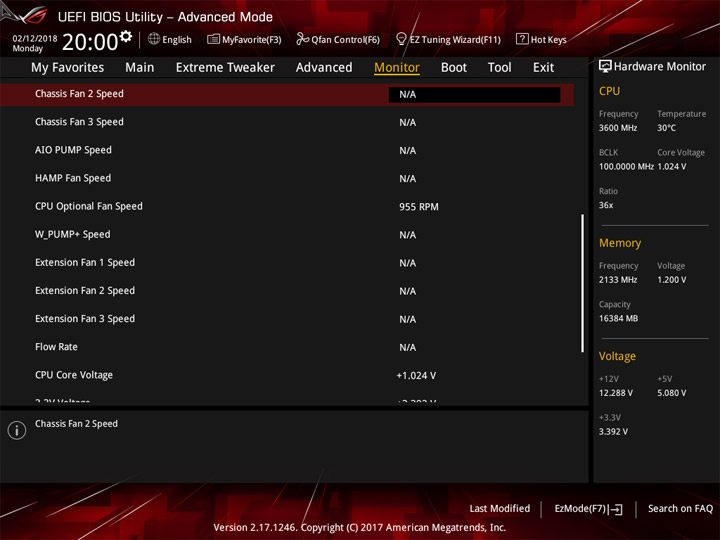Select CPU Core Voltage row
Viewport: 720px width, 540px height.
(287, 375)
